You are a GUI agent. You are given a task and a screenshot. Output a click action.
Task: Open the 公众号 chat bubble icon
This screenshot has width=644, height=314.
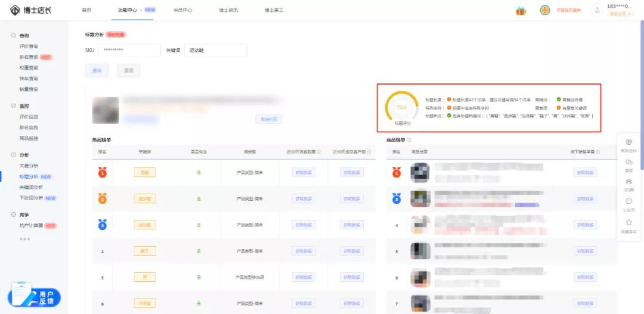(628, 201)
